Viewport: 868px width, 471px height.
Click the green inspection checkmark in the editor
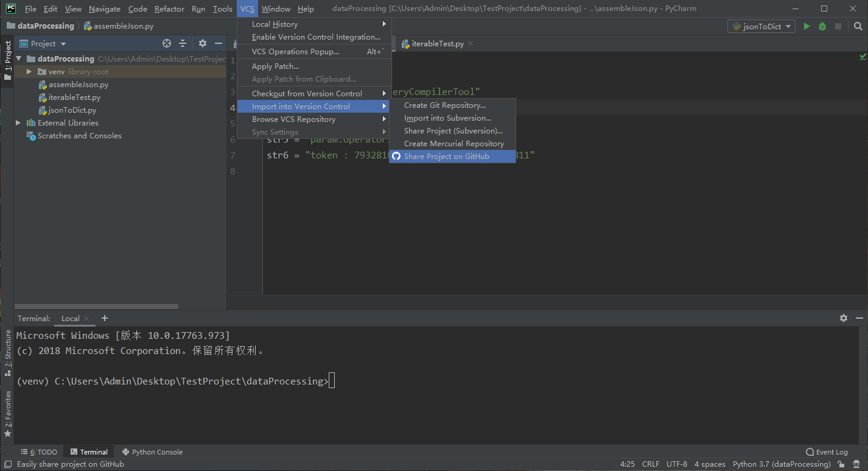(863, 57)
